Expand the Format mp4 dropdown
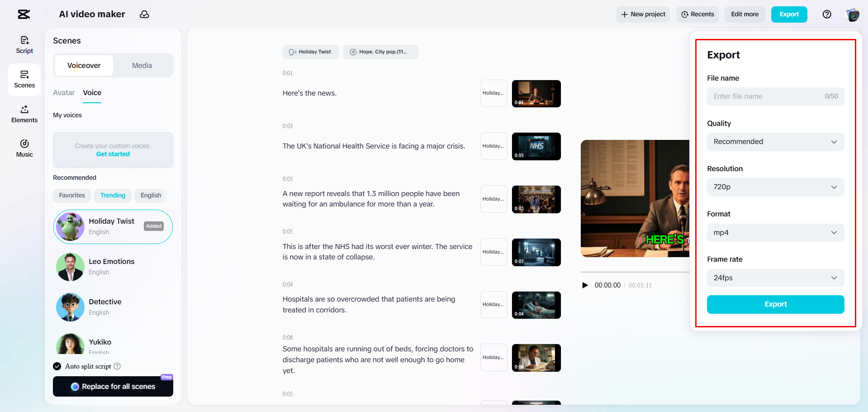 click(775, 233)
